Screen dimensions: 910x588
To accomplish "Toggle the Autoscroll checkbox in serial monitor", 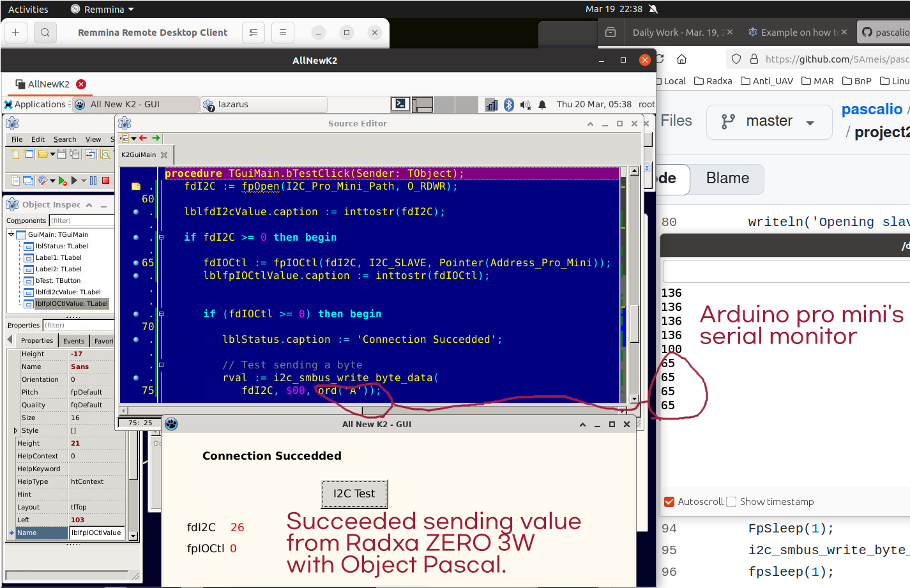I will [x=669, y=502].
